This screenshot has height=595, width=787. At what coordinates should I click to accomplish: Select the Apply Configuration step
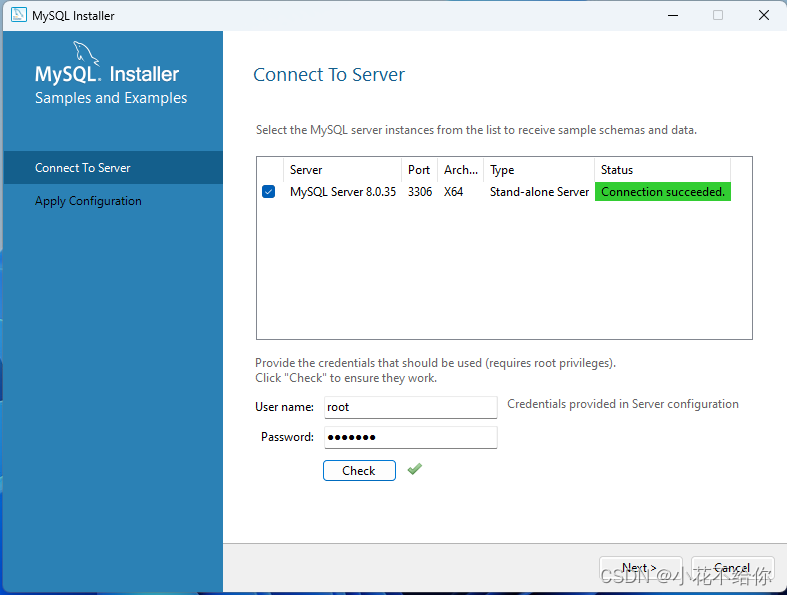tap(113, 201)
